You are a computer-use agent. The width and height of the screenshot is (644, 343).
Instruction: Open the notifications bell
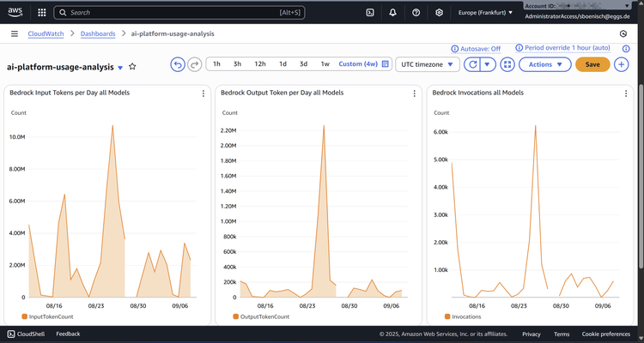392,13
